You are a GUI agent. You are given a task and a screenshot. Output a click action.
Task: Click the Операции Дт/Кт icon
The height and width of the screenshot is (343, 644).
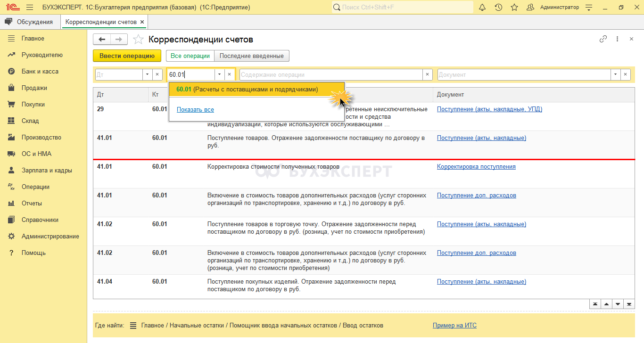[11, 187]
